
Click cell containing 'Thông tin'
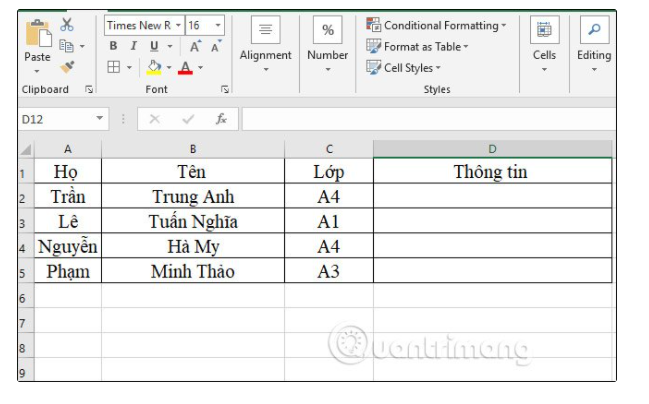pos(493,171)
